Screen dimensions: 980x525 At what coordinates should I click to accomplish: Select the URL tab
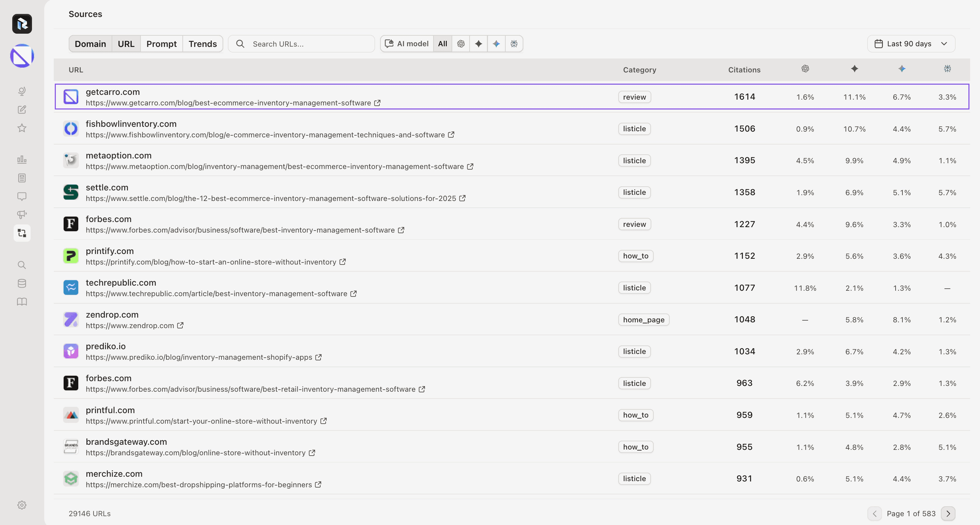[x=126, y=44]
